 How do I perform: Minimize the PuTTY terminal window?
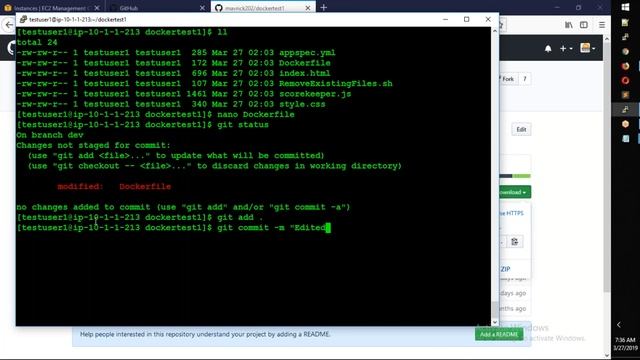pos(445,19)
